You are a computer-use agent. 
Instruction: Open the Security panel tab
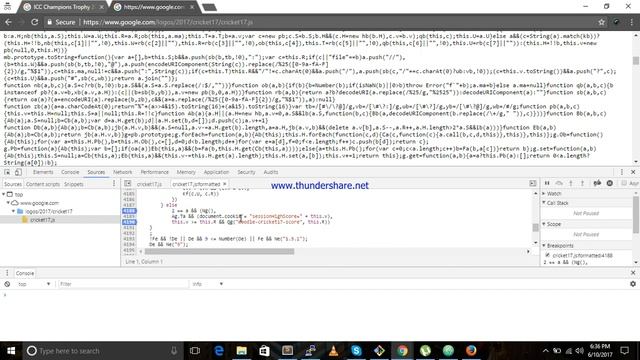pos(246,172)
